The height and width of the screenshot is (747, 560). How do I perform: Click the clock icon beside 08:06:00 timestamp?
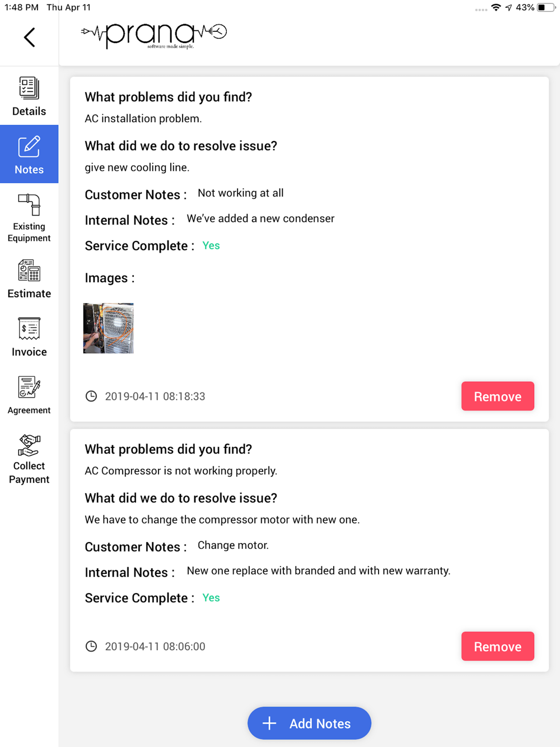pos(91,647)
